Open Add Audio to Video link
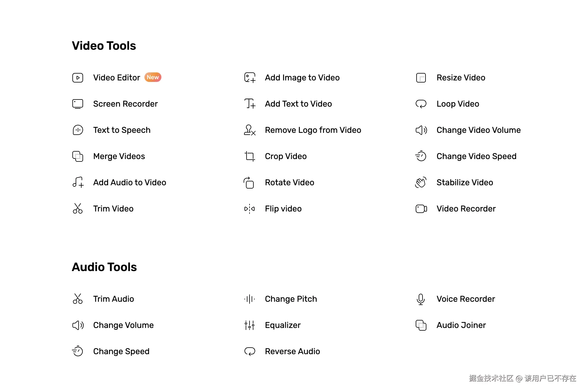Image resolution: width=586 pixels, height=392 pixels. [x=130, y=183]
